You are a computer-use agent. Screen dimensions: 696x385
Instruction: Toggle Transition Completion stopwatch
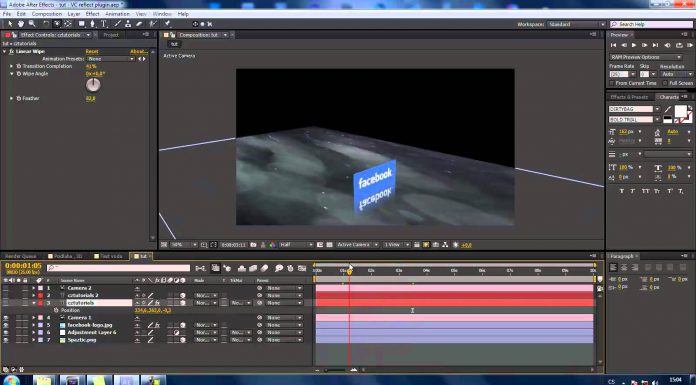point(19,66)
